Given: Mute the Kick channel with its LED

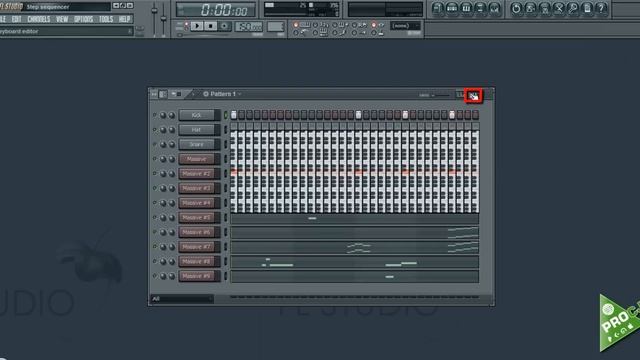Looking at the screenshot, I should (x=155, y=115).
